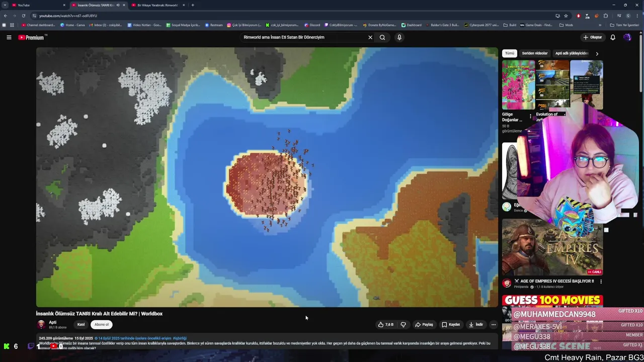The height and width of the screenshot is (362, 644).
Task: Mute the playing tab speaker icon
Action: point(118,5)
